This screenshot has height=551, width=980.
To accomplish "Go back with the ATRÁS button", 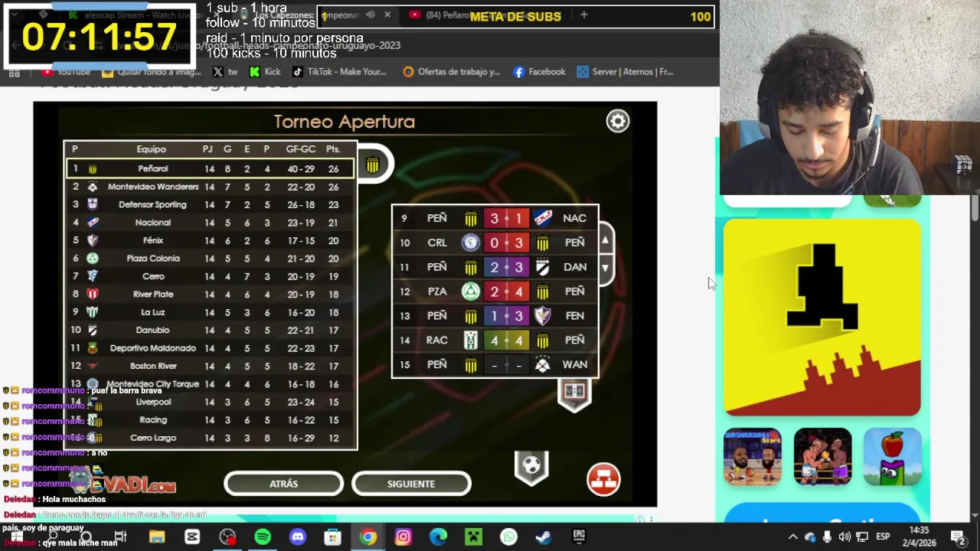I will tap(283, 484).
